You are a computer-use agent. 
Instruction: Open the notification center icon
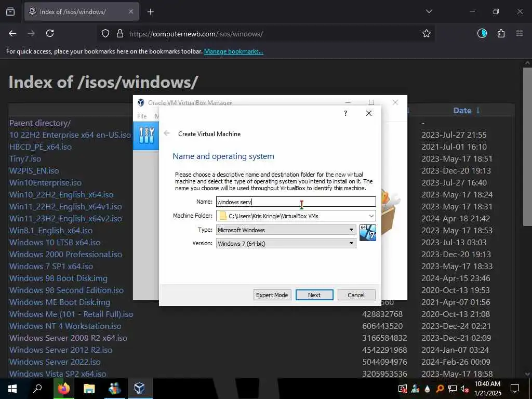point(515,389)
